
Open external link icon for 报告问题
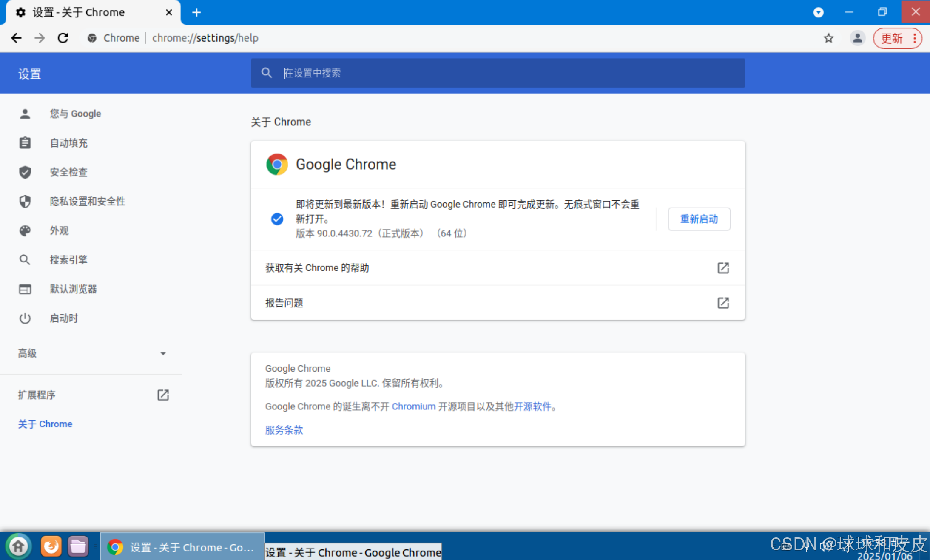(x=723, y=303)
